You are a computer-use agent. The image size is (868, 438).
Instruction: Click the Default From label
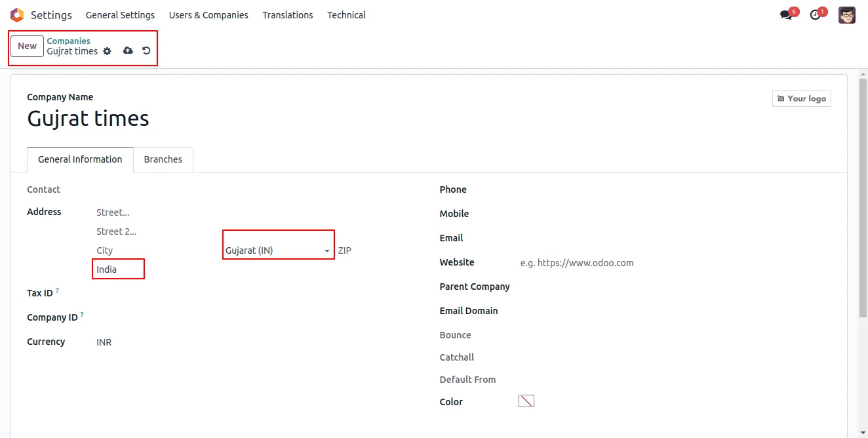pyautogui.click(x=467, y=380)
